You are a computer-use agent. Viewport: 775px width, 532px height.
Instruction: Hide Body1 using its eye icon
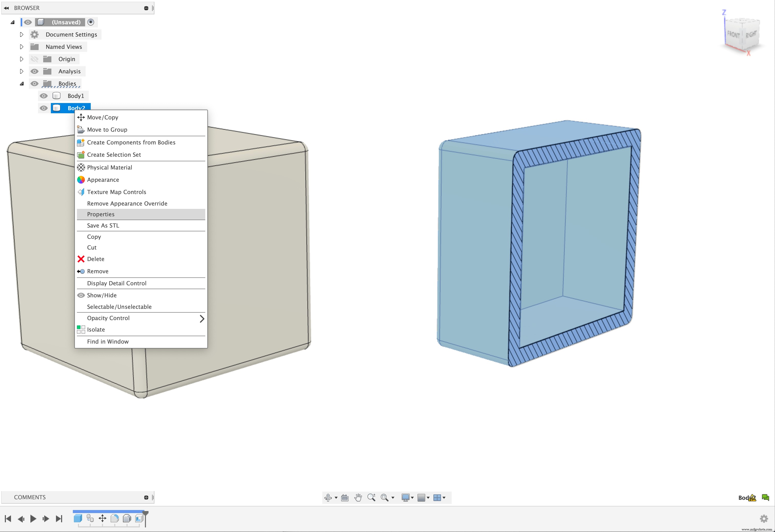44,96
